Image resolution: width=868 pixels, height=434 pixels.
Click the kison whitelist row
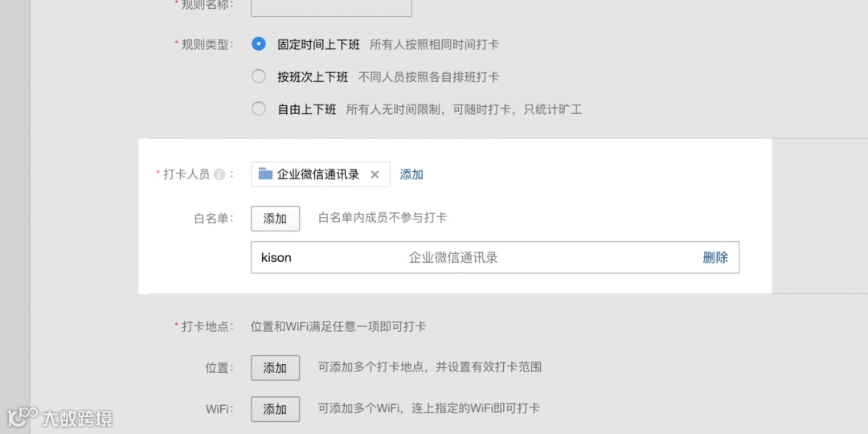click(x=495, y=257)
